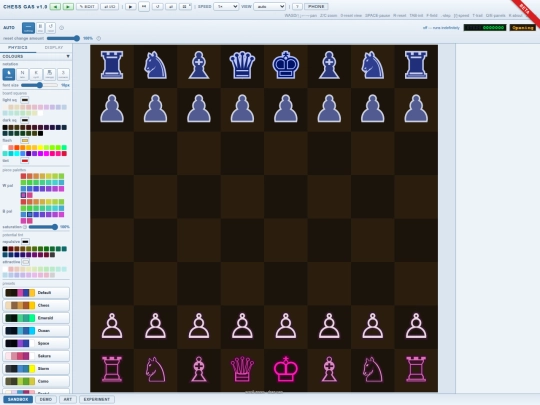The image size is (540, 405).
Task: Apply the Chess colour preset
Action: [36, 305]
